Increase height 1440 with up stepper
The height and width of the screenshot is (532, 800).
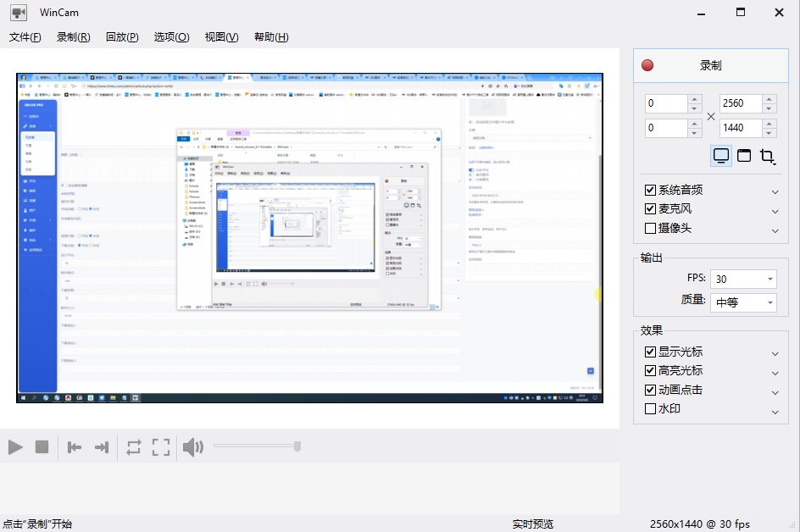pyautogui.click(x=769, y=123)
